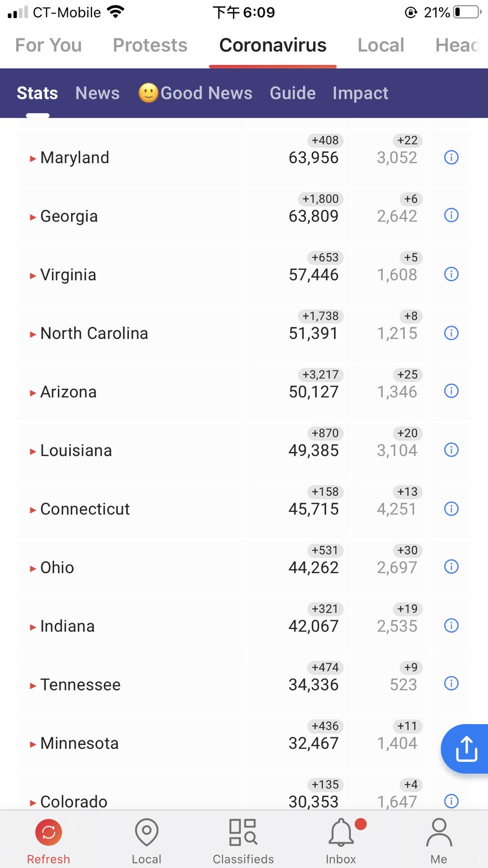Open info icon for Maryland row
This screenshot has width=488, height=868.
click(451, 157)
